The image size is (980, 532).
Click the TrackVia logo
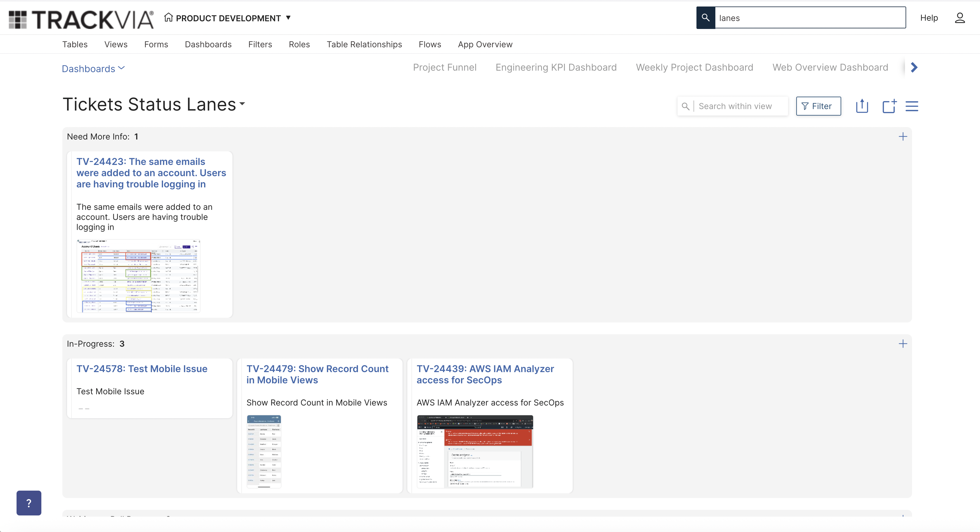(x=81, y=19)
